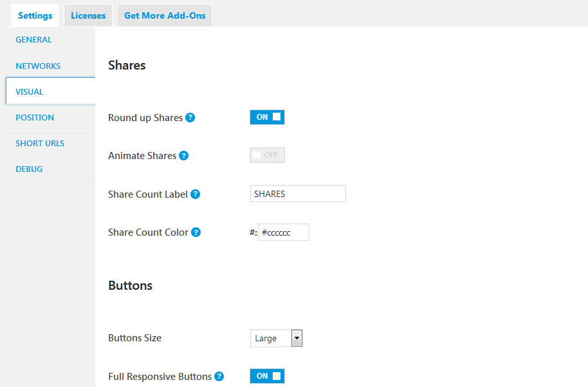Click help icon for Share Count Label
The image size is (588, 387).
196,194
